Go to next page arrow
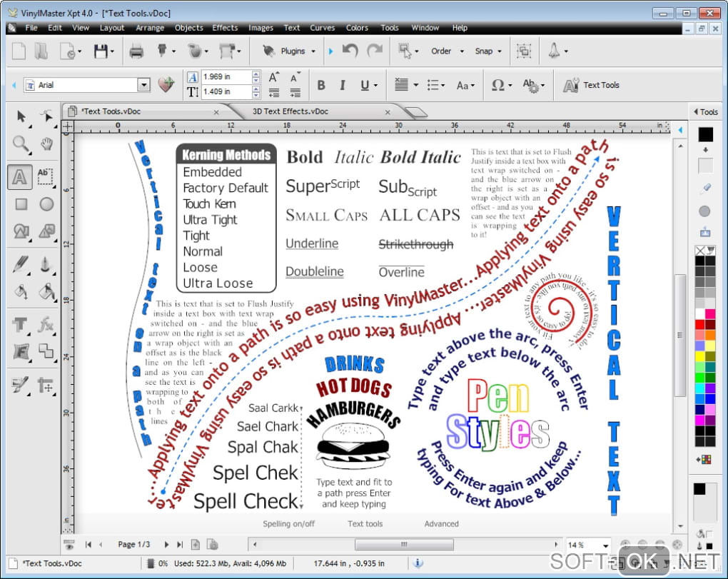The image size is (728, 579). pos(166,544)
